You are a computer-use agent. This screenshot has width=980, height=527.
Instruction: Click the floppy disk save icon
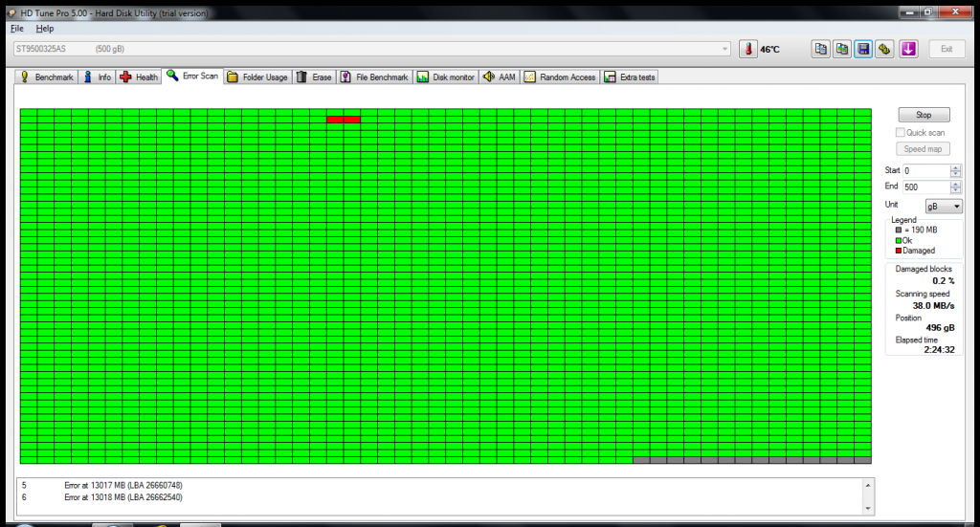coord(863,49)
